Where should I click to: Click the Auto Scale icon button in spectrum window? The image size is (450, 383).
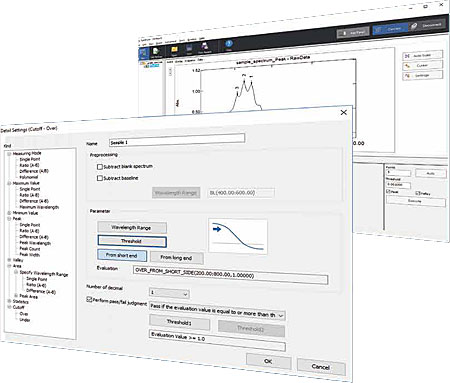coord(423,56)
